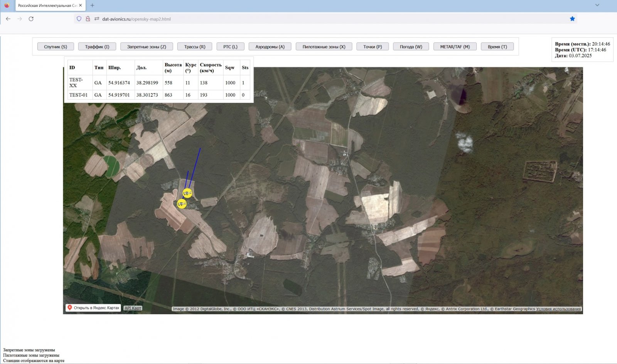617x364 pixels.
Task: Select the lower yellow aircraft marker
Action: click(182, 204)
